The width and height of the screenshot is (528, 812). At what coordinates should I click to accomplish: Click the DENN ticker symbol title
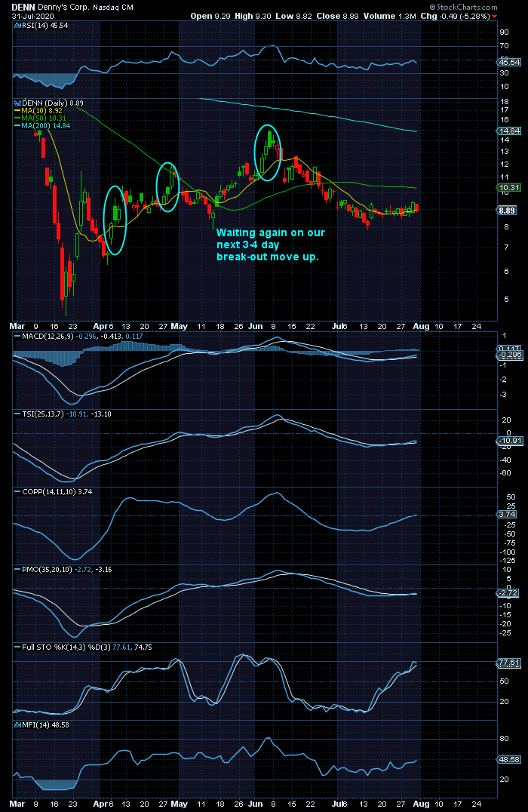click(24, 8)
